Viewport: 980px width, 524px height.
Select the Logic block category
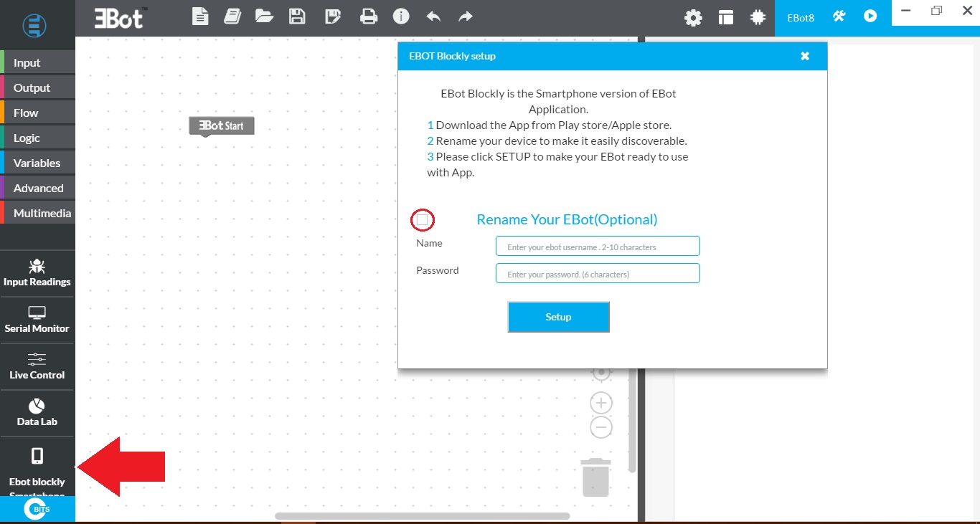coord(37,138)
